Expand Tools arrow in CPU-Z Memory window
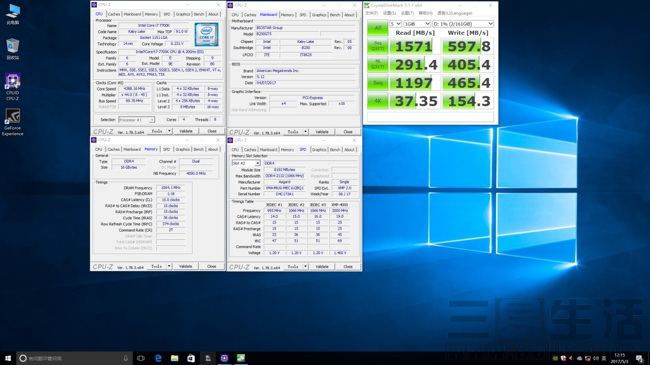This screenshot has width=650, height=365. 169,266
